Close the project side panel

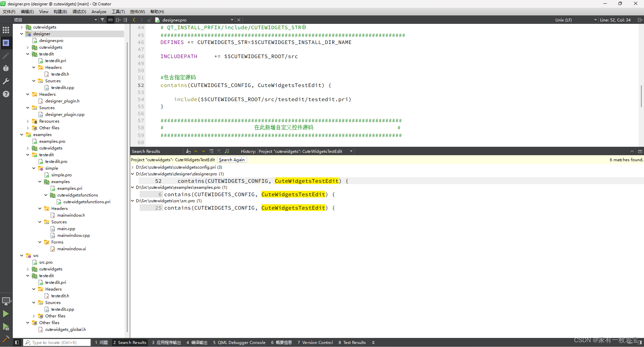[126, 20]
